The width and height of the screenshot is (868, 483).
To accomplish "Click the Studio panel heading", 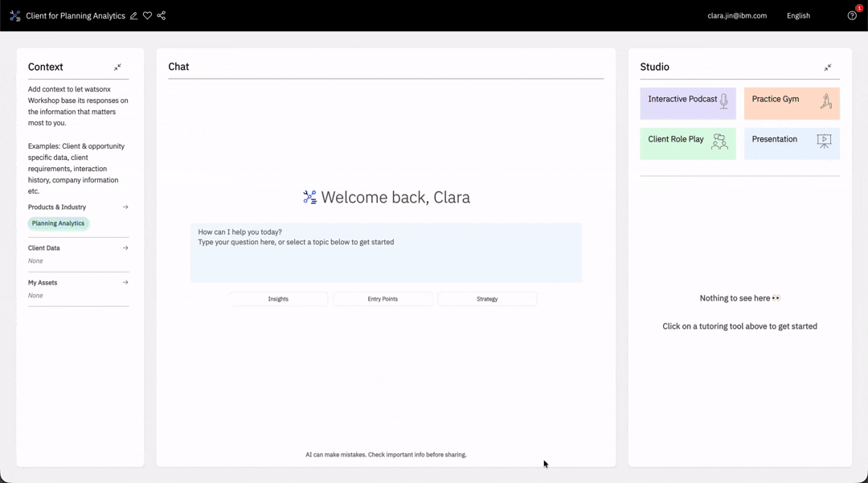I will [654, 67].
